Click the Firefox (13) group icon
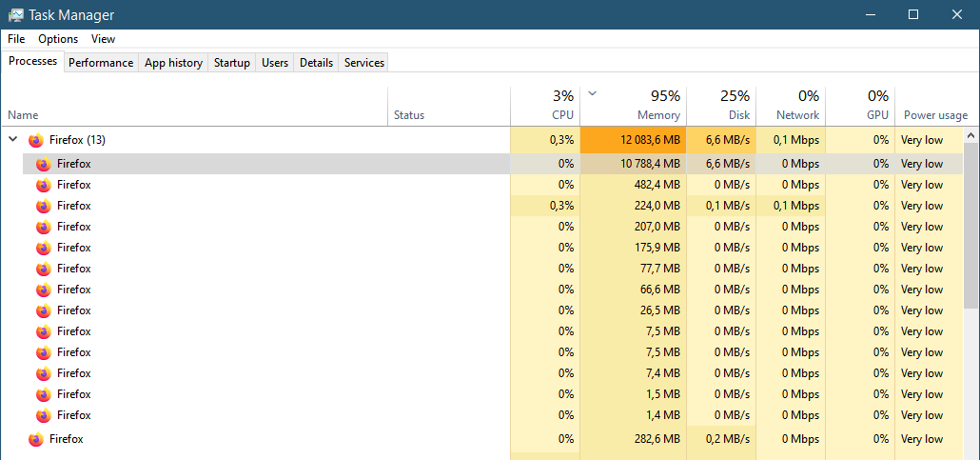 click(36, 140)
